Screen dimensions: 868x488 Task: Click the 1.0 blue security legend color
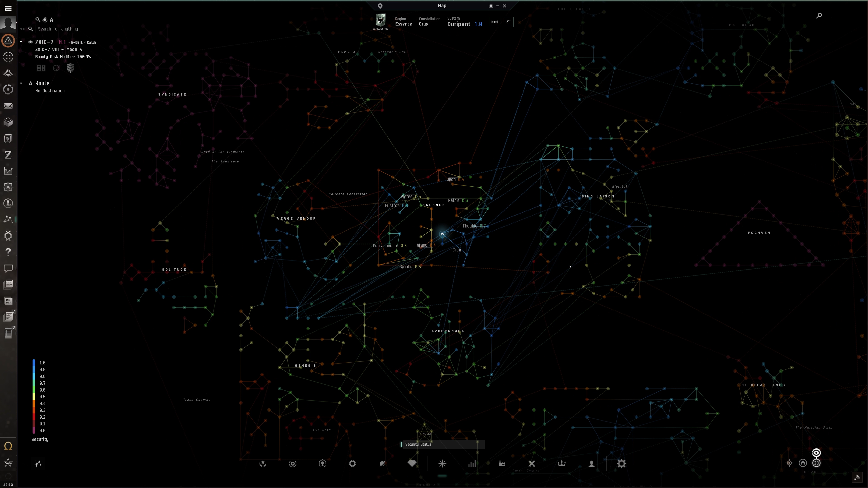tap(34, 363)
